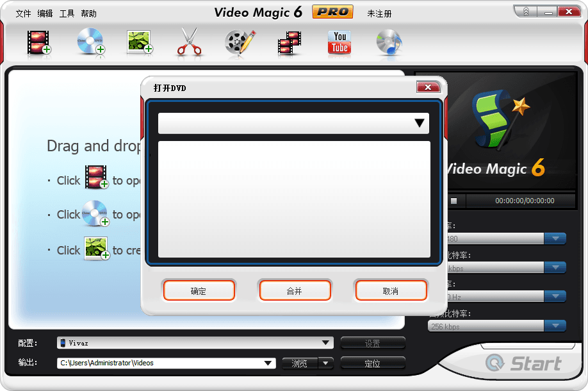Image resolution: width=588 pixels, height=391 pixels.
Task: Click the 设置 settings button
Action: pos(373,342)
